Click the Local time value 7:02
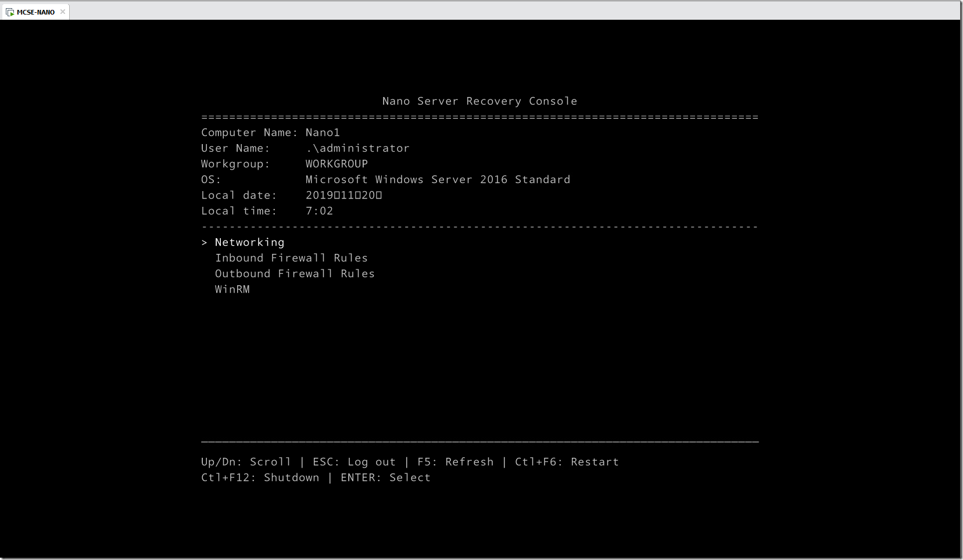Viewport: 963px width, 560px height. [x=319, y=211]
